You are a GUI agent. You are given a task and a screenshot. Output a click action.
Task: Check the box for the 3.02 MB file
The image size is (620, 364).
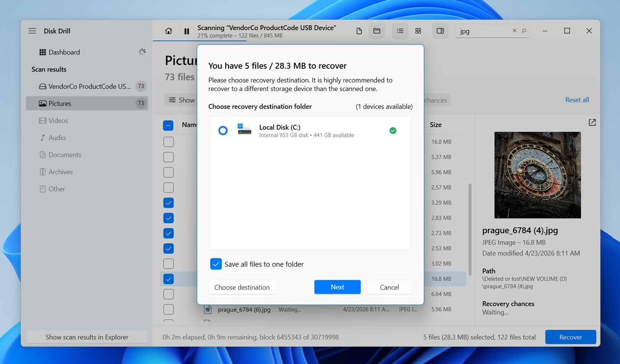[x=168, y=264]
